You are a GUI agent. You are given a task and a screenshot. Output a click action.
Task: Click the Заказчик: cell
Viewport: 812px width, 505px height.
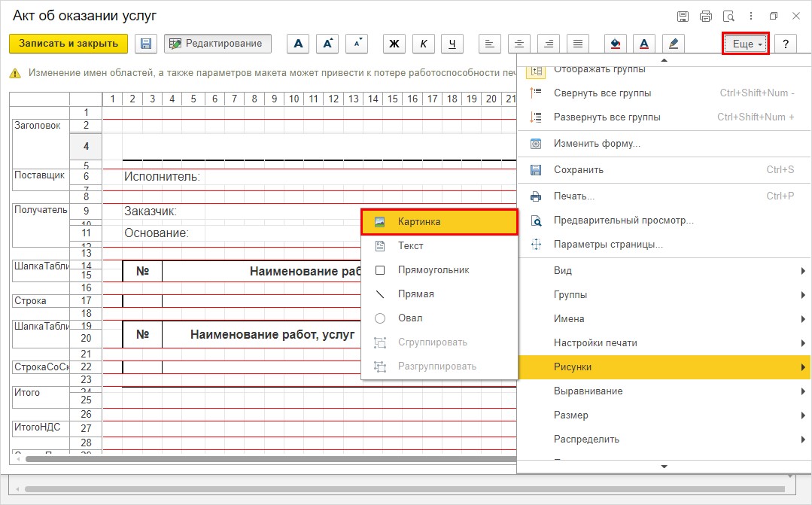coord(151,211)
